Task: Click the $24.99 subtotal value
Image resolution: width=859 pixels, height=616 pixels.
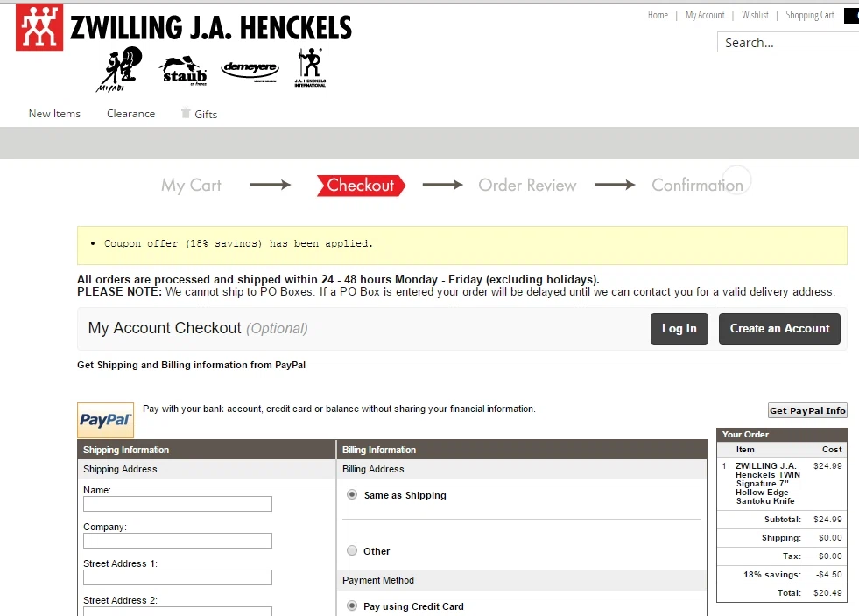Action: (x=827, y=519)
